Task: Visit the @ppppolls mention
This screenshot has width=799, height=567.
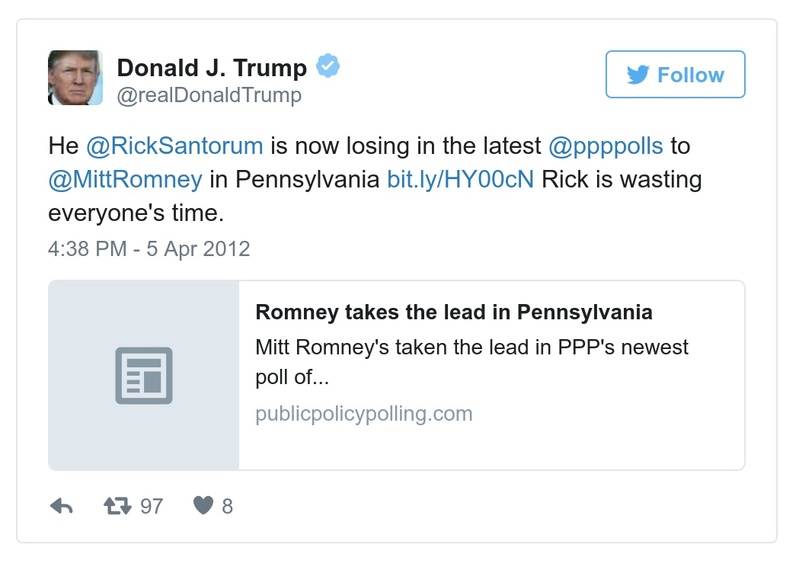Action: pos(606,146)
